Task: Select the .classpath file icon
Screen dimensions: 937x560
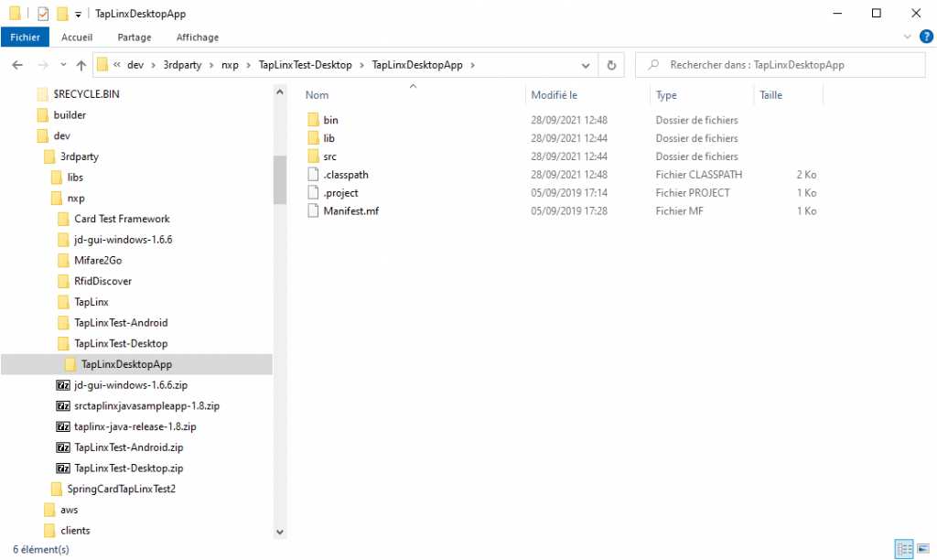Action: (x=313, y=175)
